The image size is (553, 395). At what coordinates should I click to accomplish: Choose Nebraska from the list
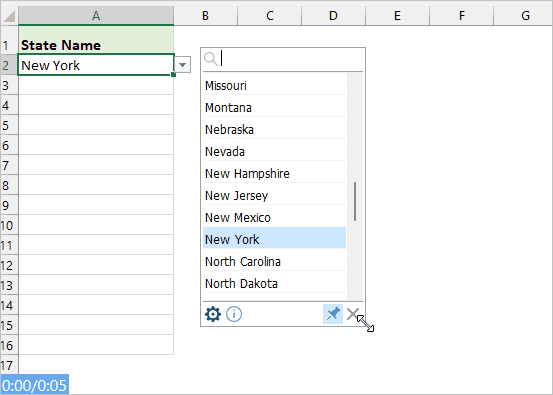click(274, 129)
